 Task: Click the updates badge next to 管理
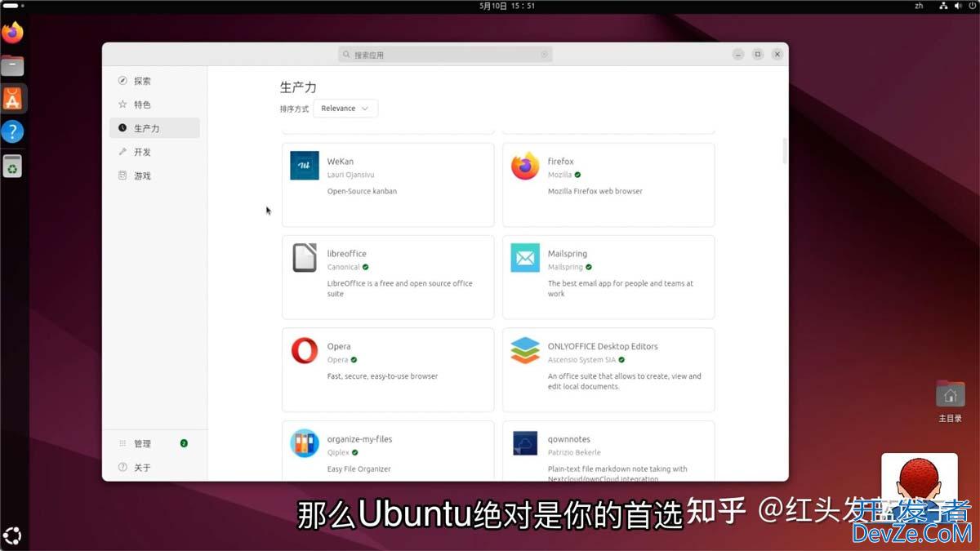point(184,443)
